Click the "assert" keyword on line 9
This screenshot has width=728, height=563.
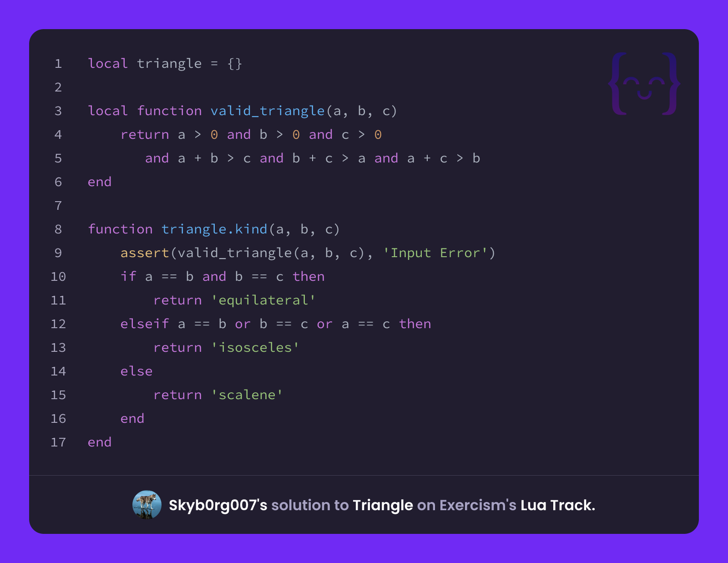click(x=145, y=253)
